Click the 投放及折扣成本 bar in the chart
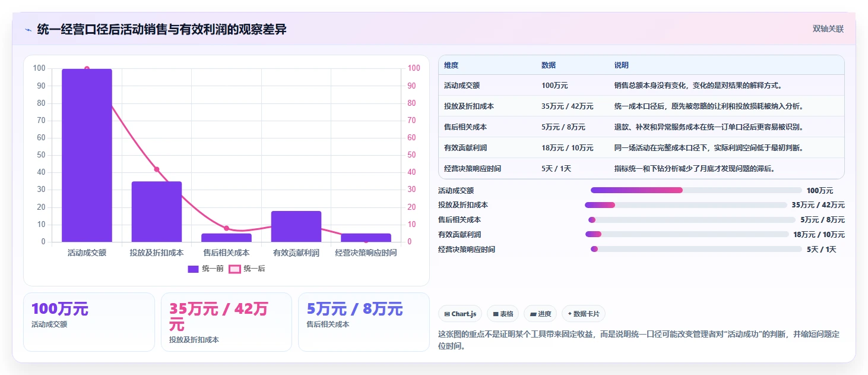This screenshot has width=868, height=375. point(157,212)
